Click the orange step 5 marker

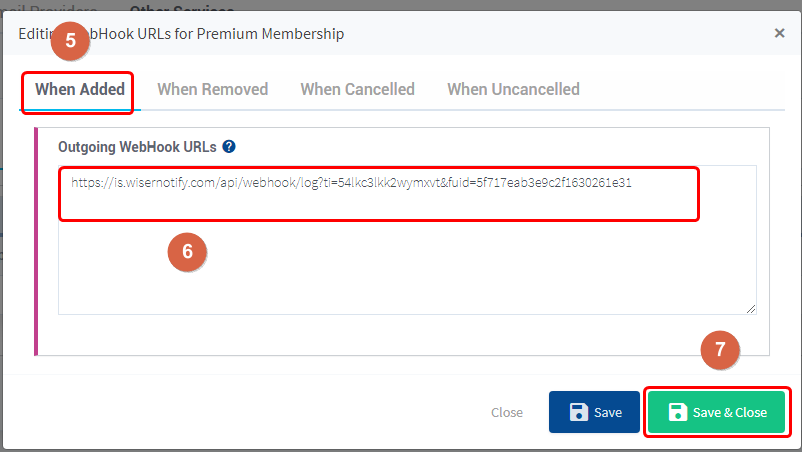click(70, 42)
